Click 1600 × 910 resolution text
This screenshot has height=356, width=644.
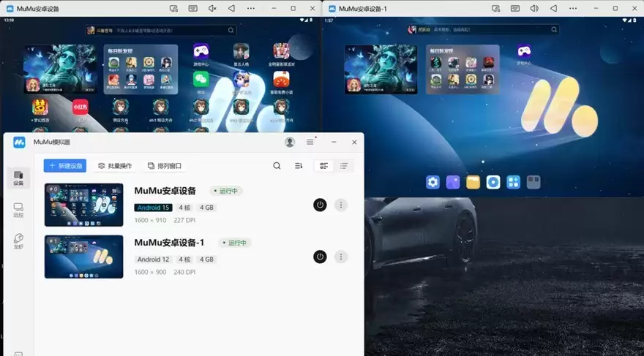coord(150,220)
